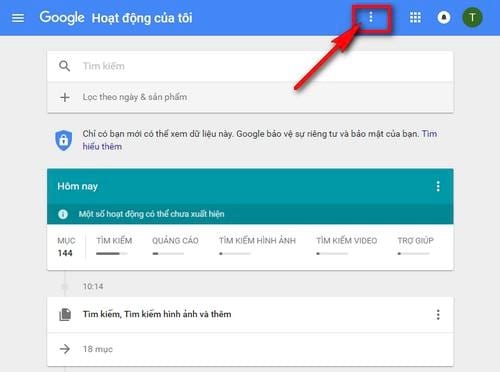
Task: Click the 10:14 timestamp
Action: pos(93,286)
